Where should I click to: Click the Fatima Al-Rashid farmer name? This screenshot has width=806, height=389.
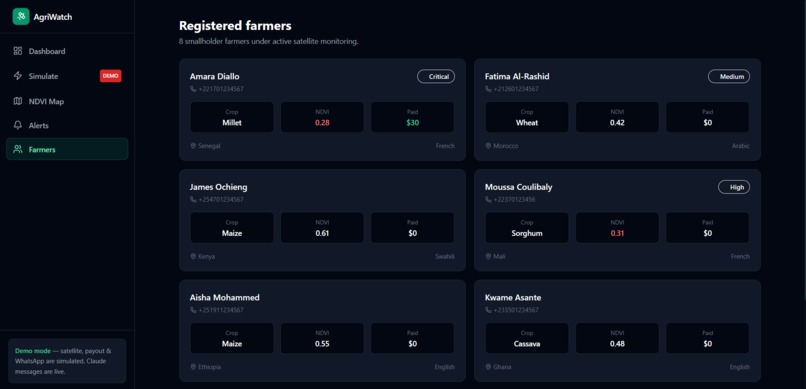[517, 77]
